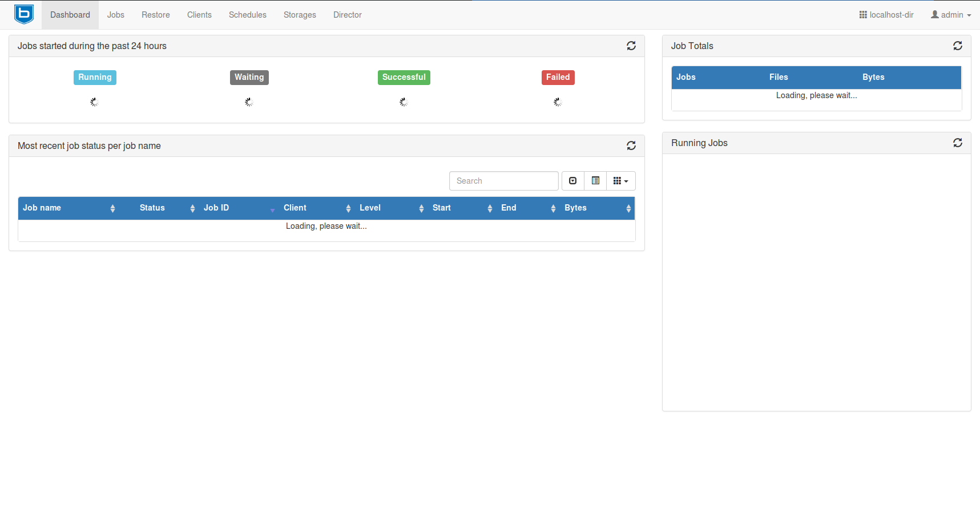Click the Running jobs badge
The width and height of the screenshot is (980, 513).
(x=95, y=77)
